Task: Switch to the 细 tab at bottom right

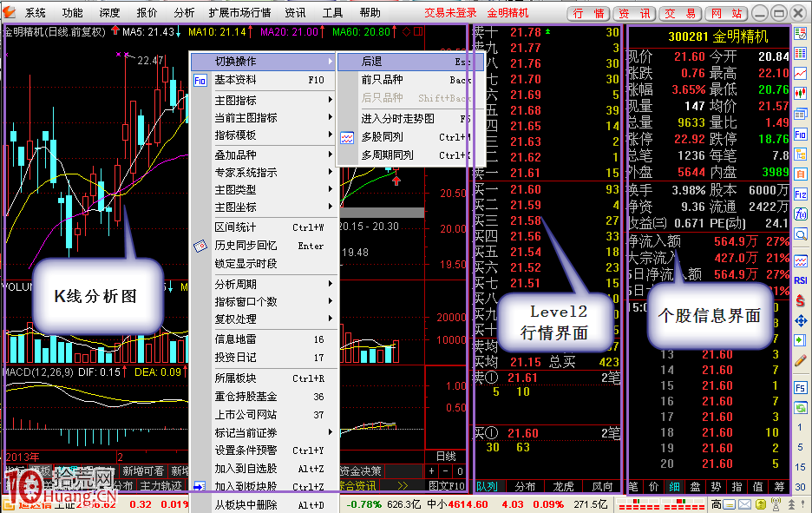Action: pyautogui.click(x=674, y=487)
